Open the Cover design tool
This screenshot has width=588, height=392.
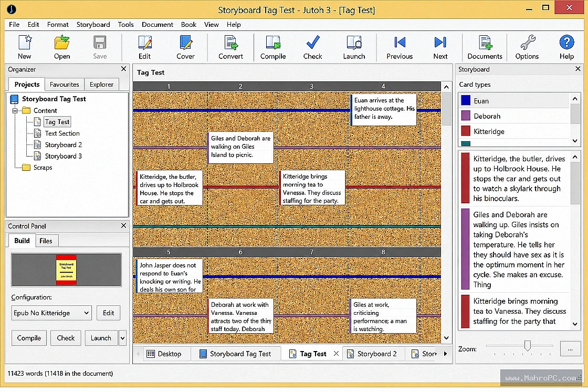pos(185,47)
